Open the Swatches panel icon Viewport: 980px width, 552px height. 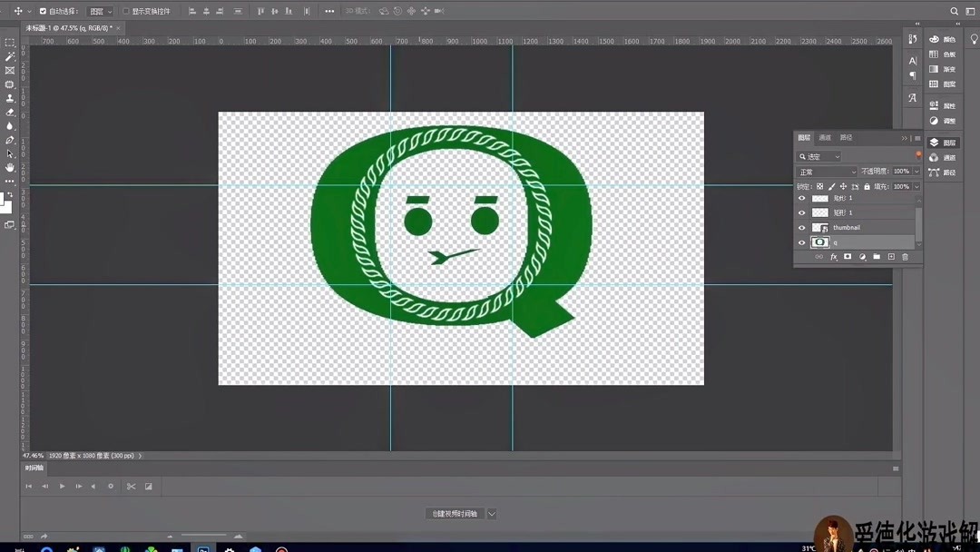(x=935, y=54)
